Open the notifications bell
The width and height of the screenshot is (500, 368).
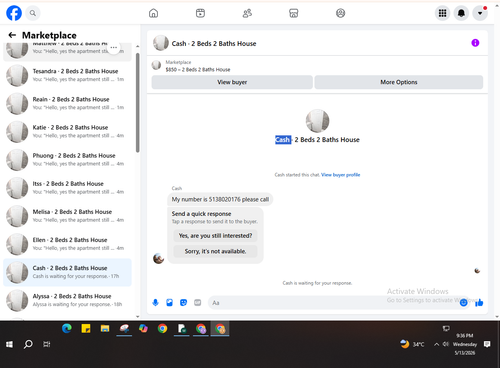pos(461,13)
